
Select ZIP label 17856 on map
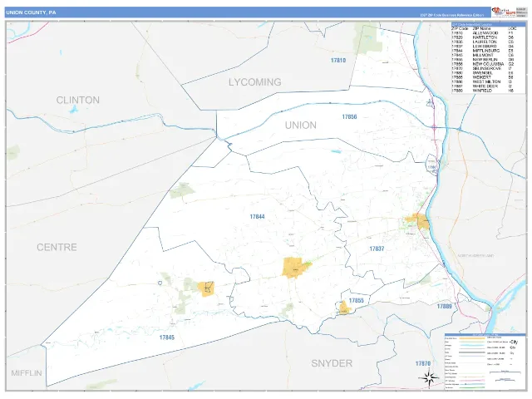349,116
